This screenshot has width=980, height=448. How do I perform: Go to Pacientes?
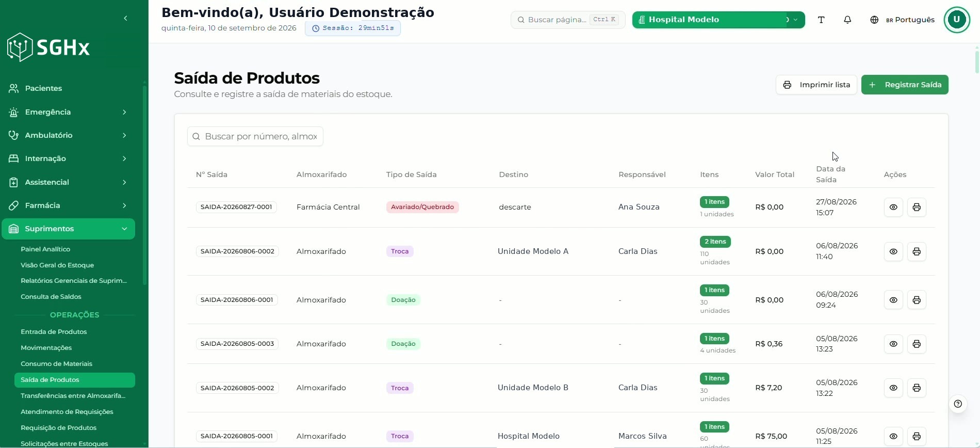tap(68, 88)
